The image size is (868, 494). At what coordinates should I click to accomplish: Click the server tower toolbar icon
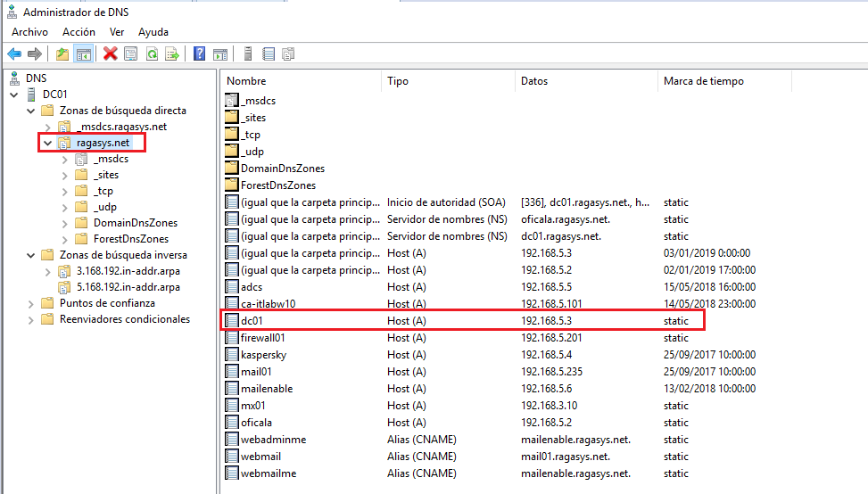(248, 54)
